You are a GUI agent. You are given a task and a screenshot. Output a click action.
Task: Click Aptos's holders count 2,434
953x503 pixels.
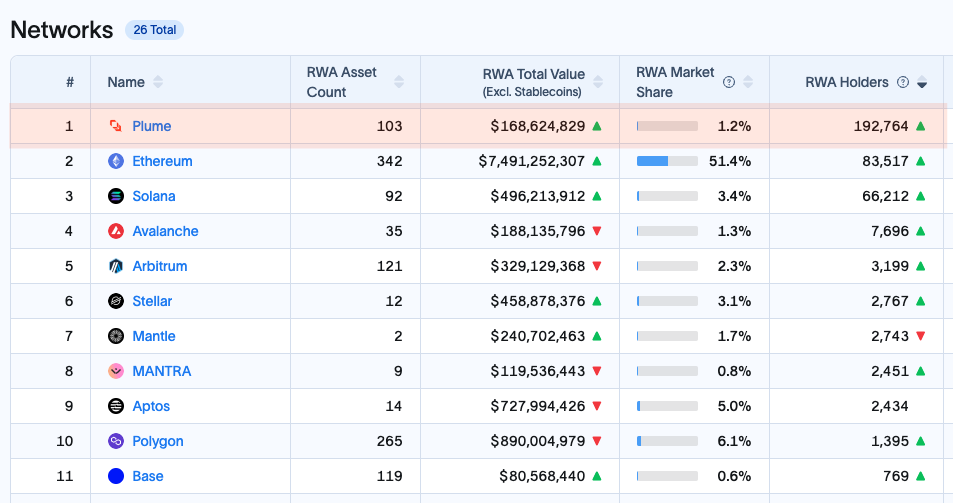point(890,406)
